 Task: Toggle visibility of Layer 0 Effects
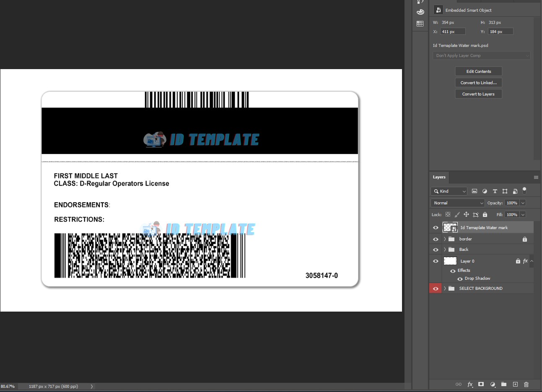pyautogui.click(x=453, y=271)
